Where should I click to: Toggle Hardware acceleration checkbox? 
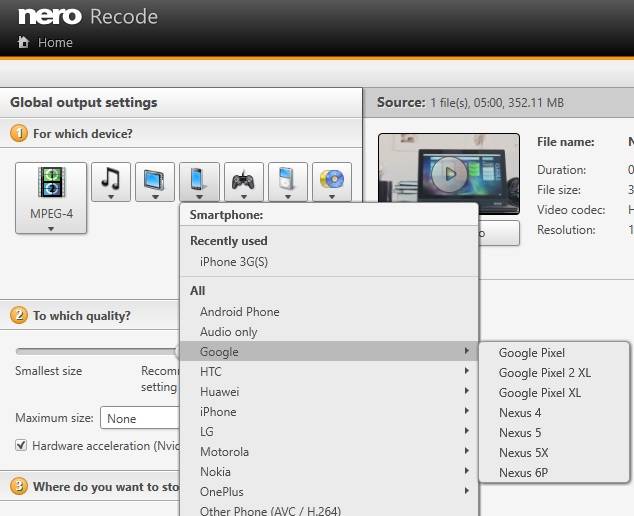[21, 445]
